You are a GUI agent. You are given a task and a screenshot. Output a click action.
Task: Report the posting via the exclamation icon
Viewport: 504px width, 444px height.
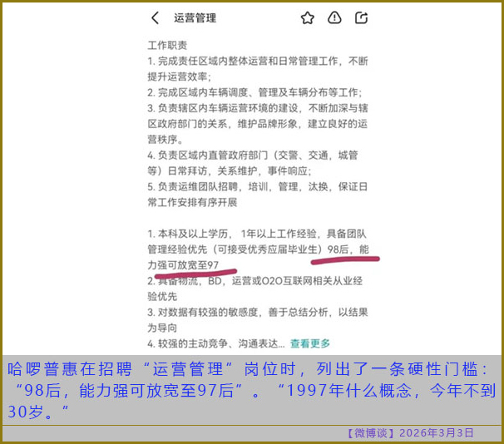click(334, 17)
